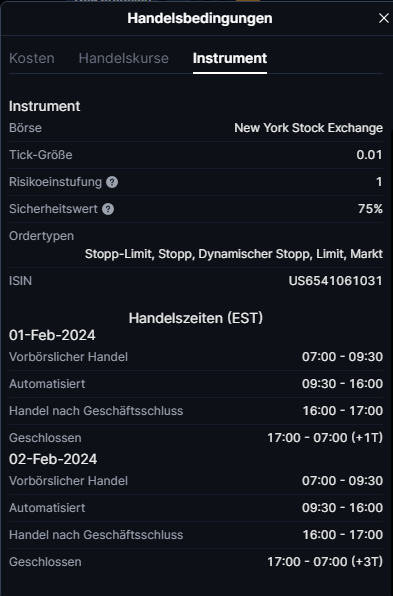This screenshot has width=393, height=596.
Task: Close the Handelsbedingungen dialog
Action: (x=383, y=18)
